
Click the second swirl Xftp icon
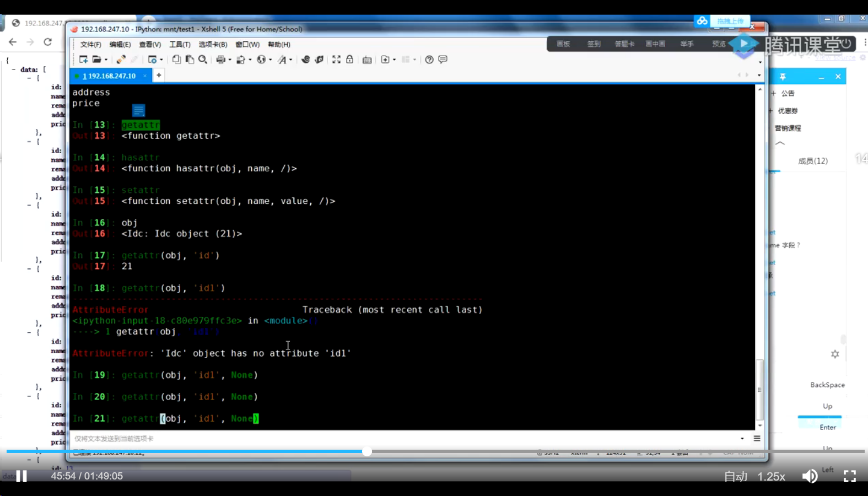tap(319, 60)
